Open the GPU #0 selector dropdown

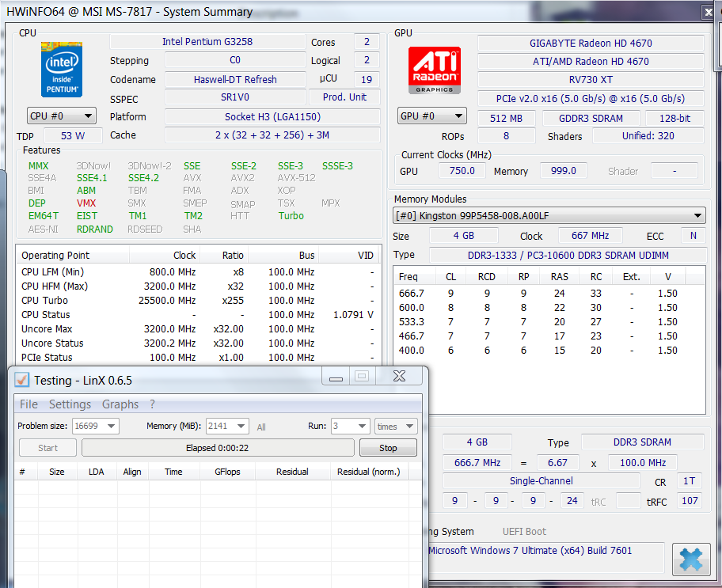(432, 116)
